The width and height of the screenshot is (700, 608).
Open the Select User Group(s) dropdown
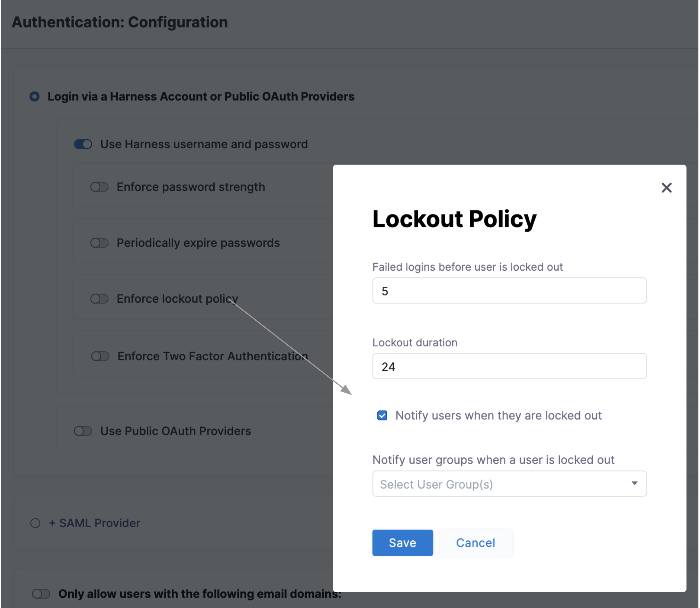click(502, 484)
